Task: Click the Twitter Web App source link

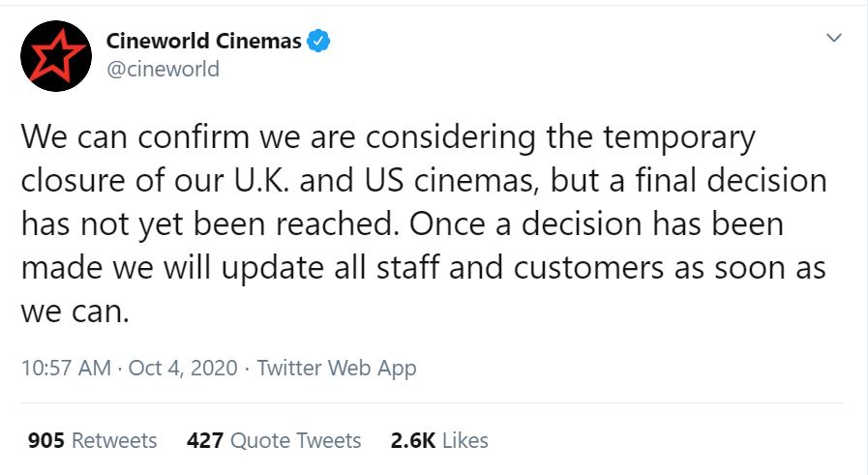Action: [337, 368]
